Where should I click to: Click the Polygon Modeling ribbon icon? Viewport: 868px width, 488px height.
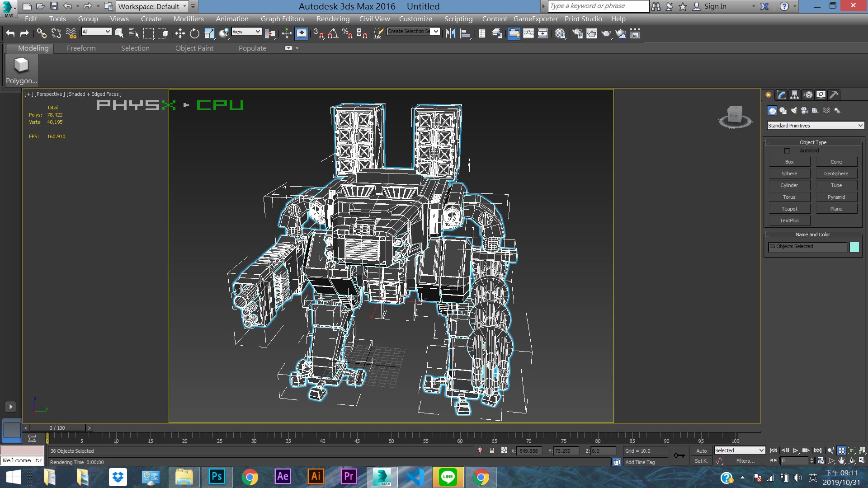coord(21,70)
